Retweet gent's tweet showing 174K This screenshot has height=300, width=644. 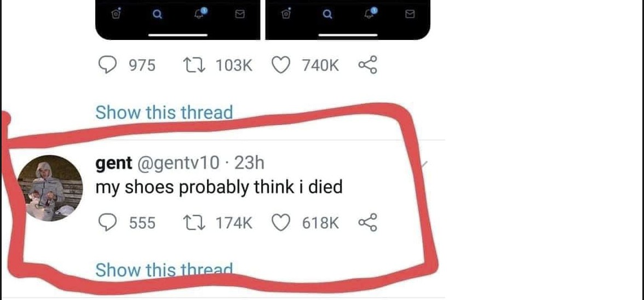(x=191, y=223)
